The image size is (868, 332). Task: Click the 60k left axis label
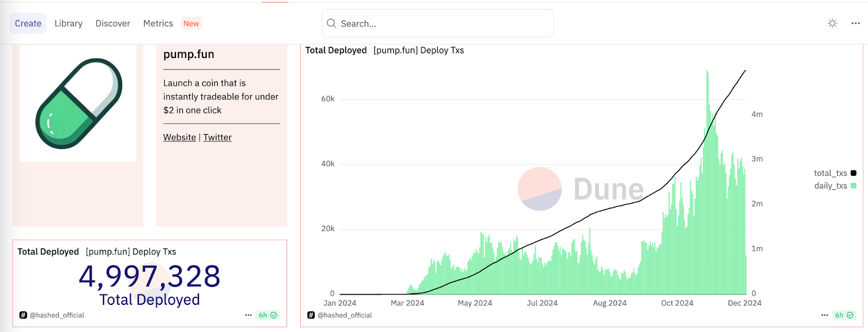(x=328, y=99)
